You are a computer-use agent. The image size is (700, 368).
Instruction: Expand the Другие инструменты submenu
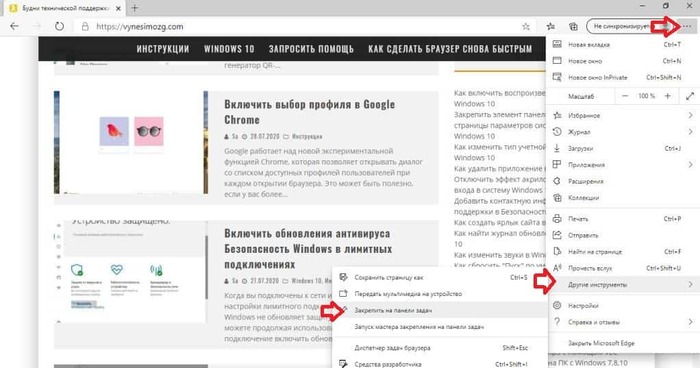pyautogui.click(x=623, y=284)
